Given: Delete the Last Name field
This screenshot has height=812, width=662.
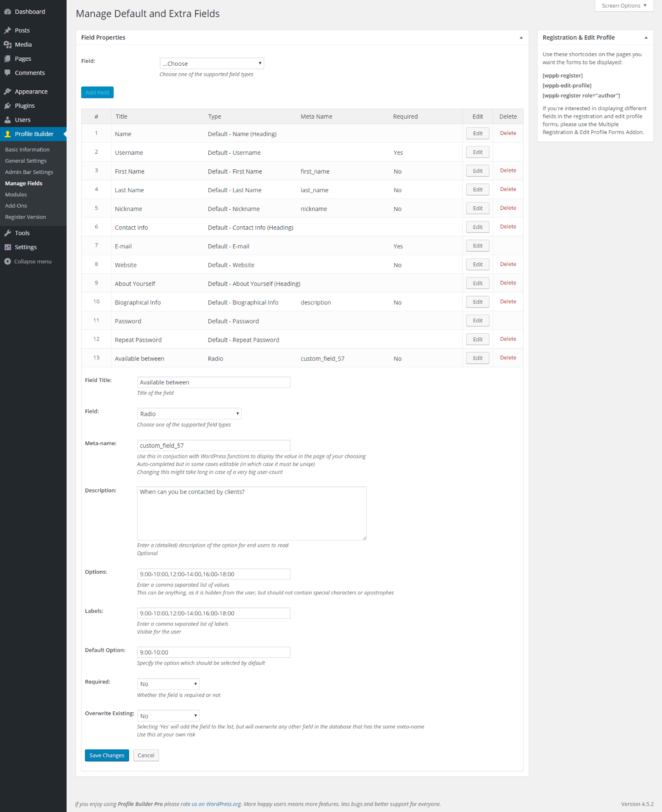Looking at the screenshot, I should (x=508, y=189).
